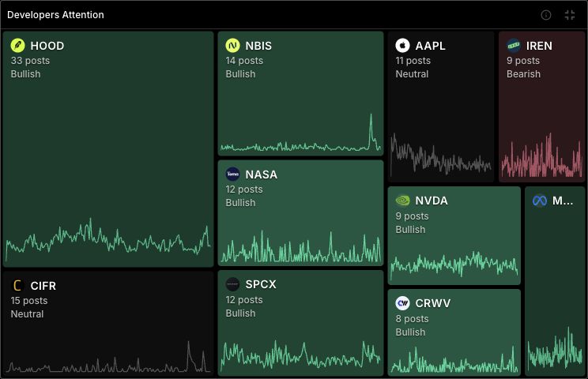Image resolution: width=588 pixels, height=379 pixels.
Task: Open the NASA sparkline chart
Action: pyautogui.click(x=301, y=246)
